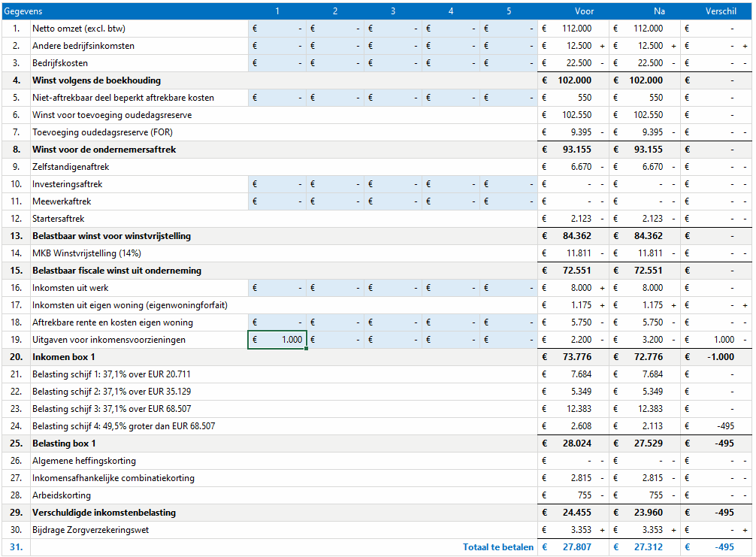The height and width of the screenshot is (557, 756).
Task: Select the 'Verschil' column header
Action: 721,11
